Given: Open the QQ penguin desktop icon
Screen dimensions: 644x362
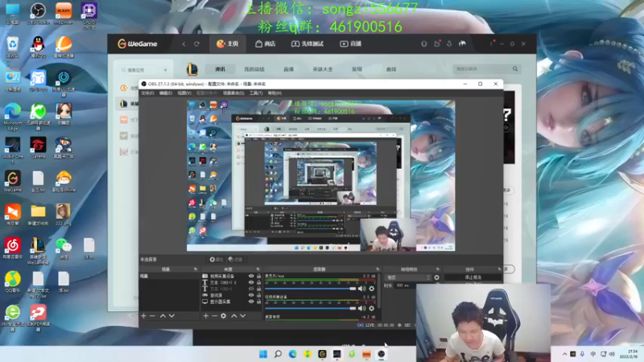Looking at the screenshot, I should click(x=38, y=47).
